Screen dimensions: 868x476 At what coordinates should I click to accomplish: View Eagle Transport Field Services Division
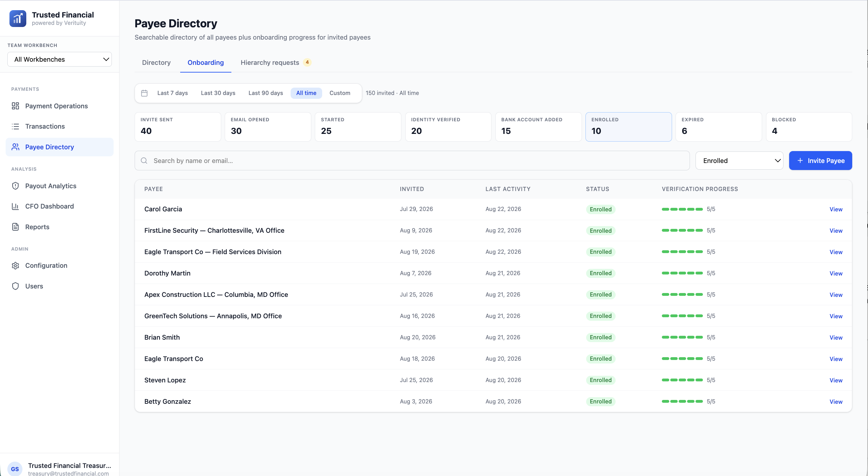[x=836, y=252]
